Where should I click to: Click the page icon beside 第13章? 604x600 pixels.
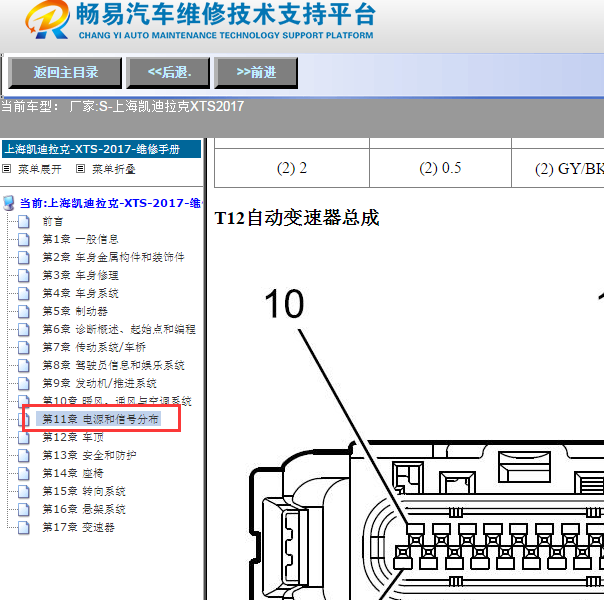(23, 455)
